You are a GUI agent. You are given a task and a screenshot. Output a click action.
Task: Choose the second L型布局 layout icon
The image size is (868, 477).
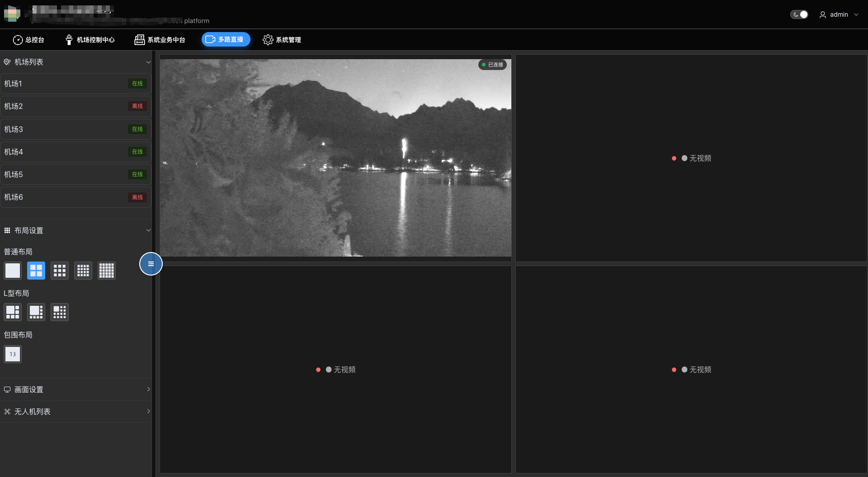[36, 312]
